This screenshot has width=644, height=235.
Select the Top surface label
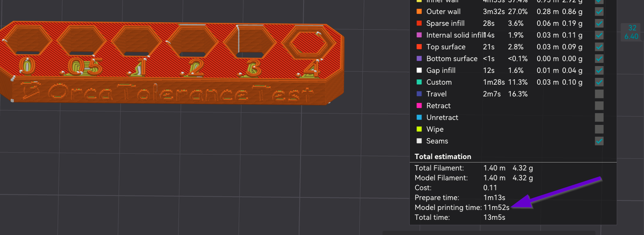click(446, 47)
